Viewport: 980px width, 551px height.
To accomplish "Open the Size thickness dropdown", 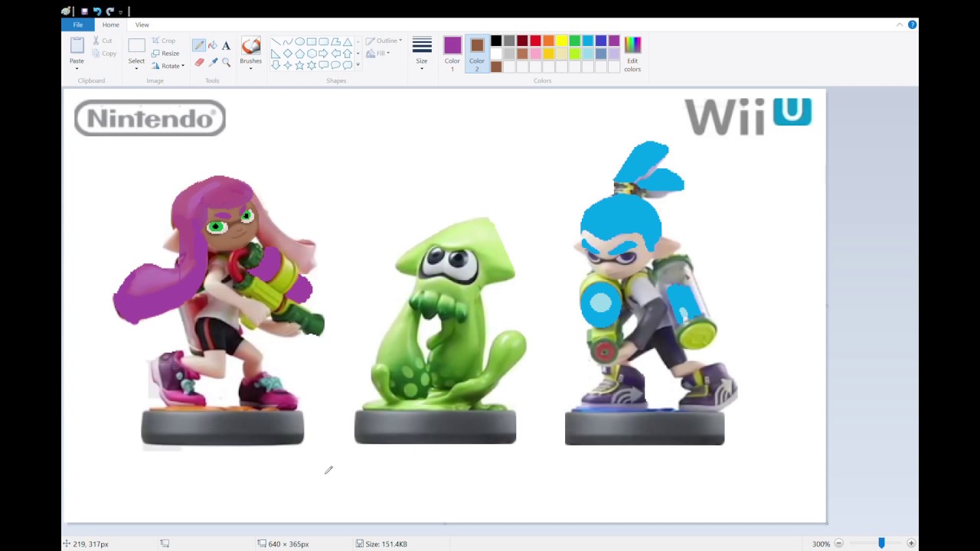I will [422, 69].
